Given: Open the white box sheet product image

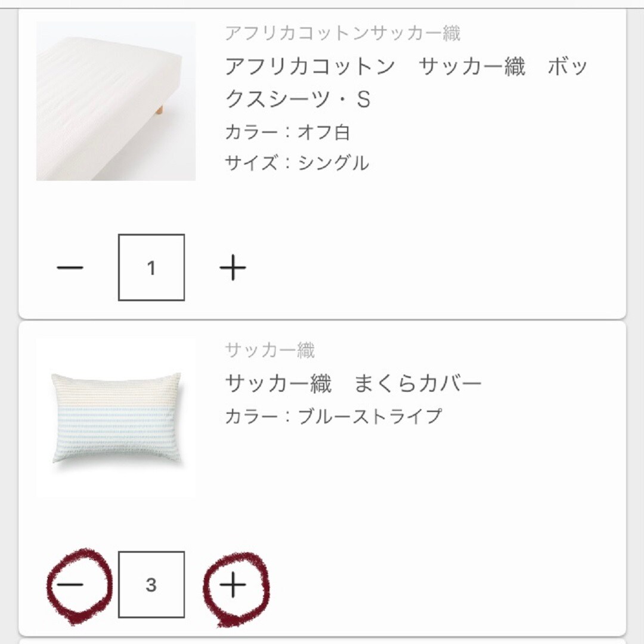Looking at the screenshot, I should (116, 101).
